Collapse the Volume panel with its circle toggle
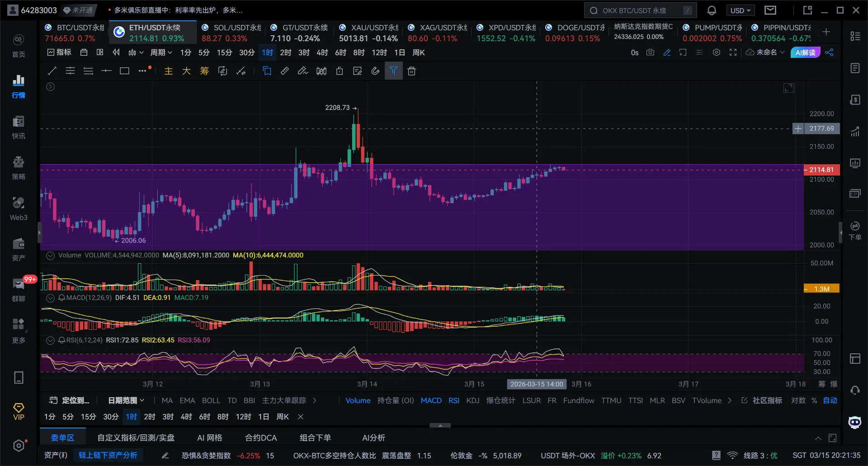 click(51, 256)
